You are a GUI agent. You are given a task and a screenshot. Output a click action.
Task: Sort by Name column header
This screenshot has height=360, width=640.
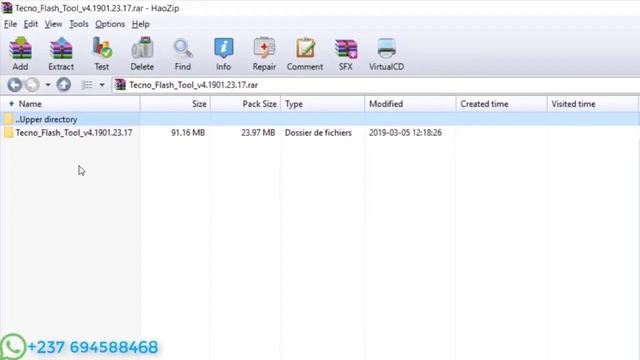(x=70, y=104)
